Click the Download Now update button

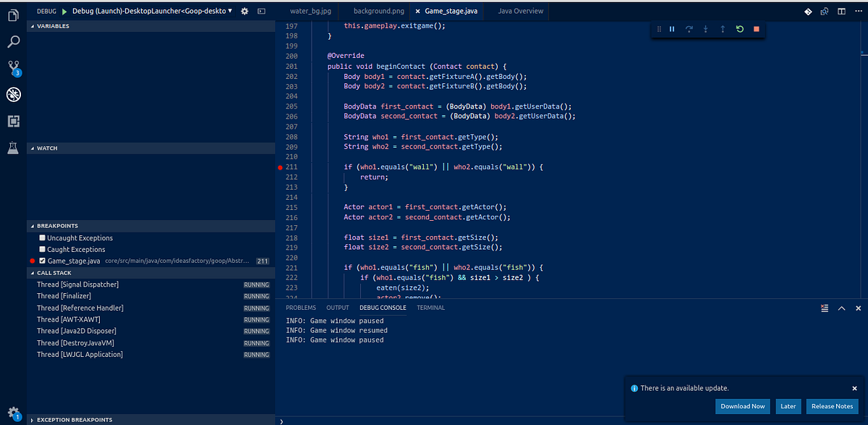pyautogui.click(x=742, y=405)
